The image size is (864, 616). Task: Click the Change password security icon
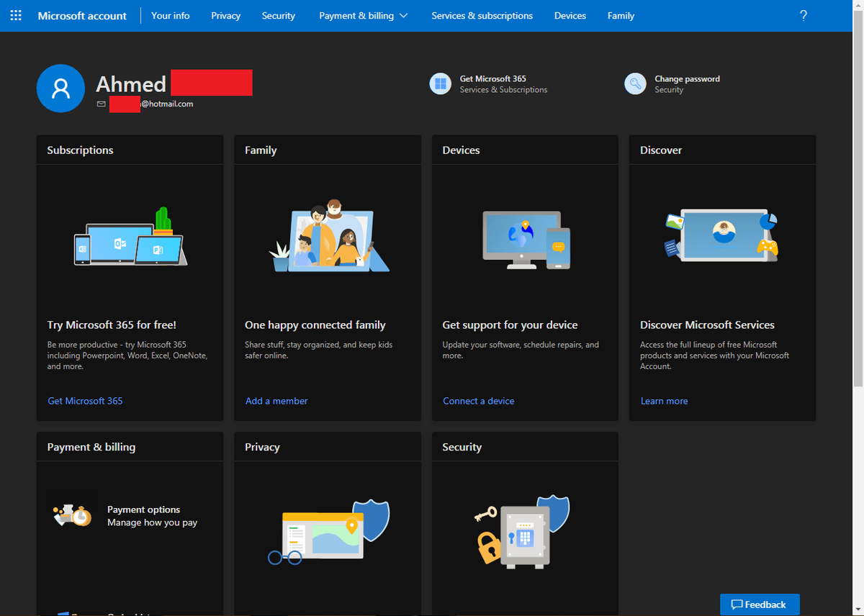point(635,83)
